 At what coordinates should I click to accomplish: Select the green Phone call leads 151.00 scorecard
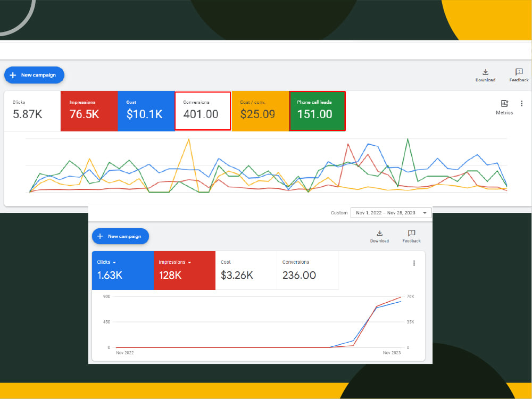tap(317, 111)
